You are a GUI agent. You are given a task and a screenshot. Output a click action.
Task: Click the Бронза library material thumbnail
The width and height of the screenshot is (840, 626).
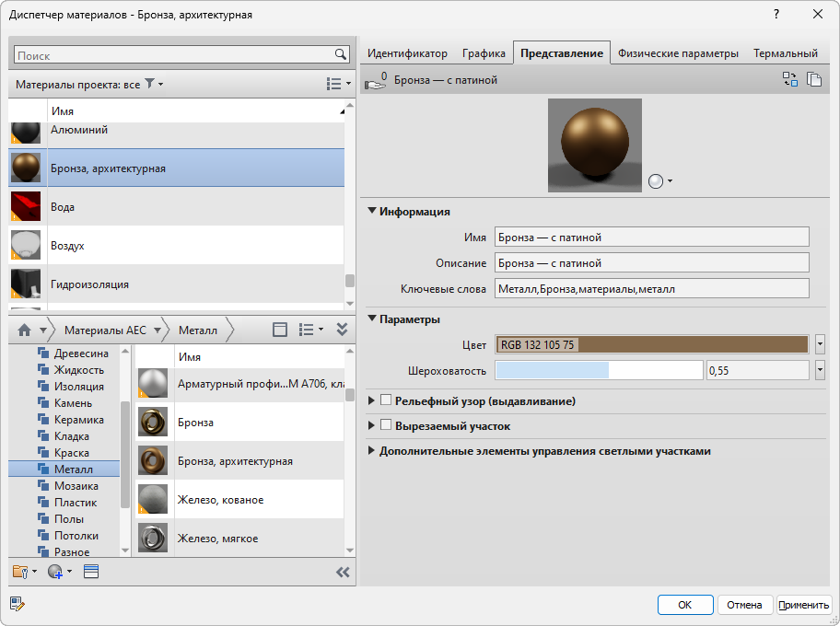click(153, 422)
